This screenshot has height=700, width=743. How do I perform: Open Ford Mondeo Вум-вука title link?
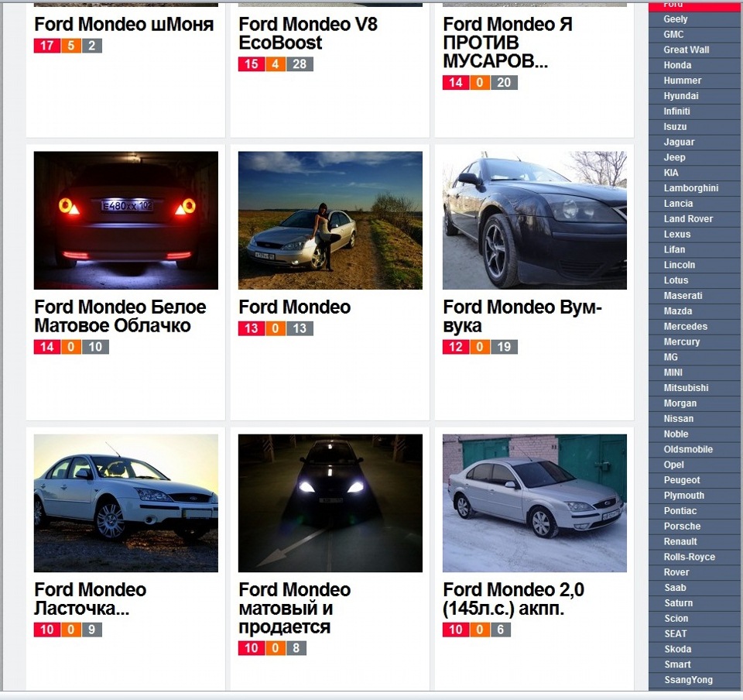tap(522, 316)
